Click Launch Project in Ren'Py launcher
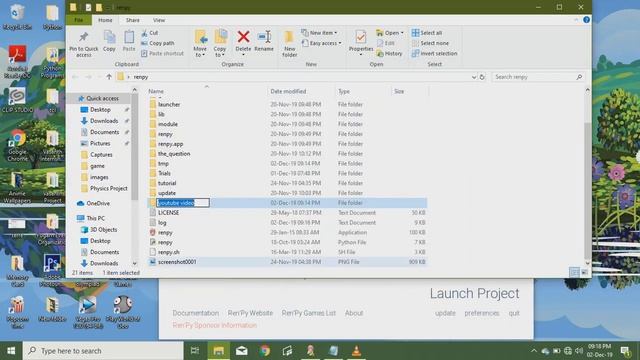The width and height of the screenshot is (640, 360). [x=474, y=293]
